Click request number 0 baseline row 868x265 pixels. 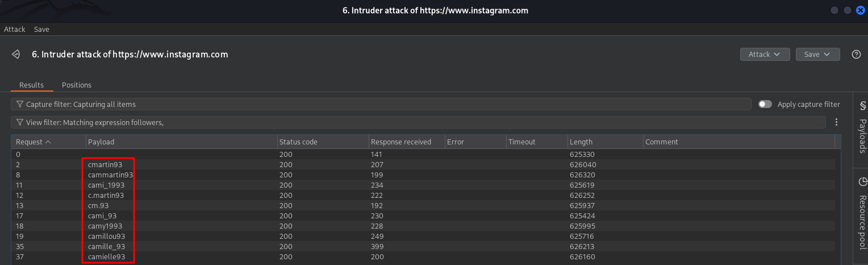pos(423,154)
